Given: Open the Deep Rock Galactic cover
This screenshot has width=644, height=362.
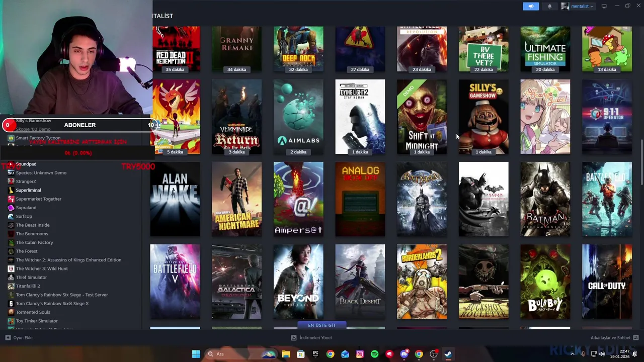Looking at the screenshot, I should (298, 49).
